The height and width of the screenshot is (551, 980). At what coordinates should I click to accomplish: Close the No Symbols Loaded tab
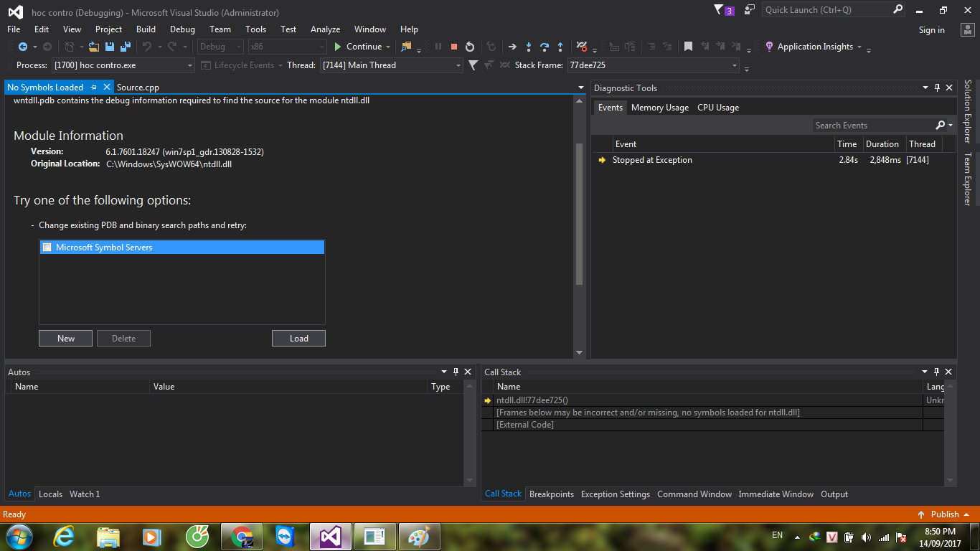(x=106, y=88)
